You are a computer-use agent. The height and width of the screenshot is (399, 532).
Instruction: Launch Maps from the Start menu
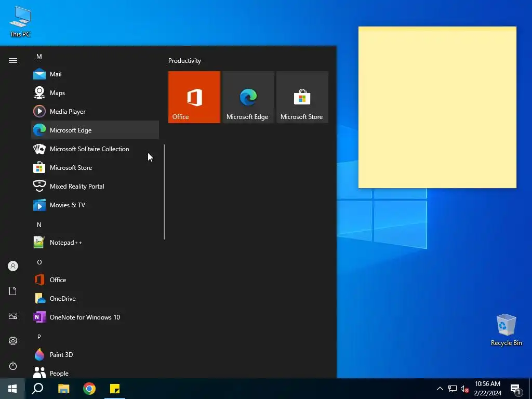[95, 92]
